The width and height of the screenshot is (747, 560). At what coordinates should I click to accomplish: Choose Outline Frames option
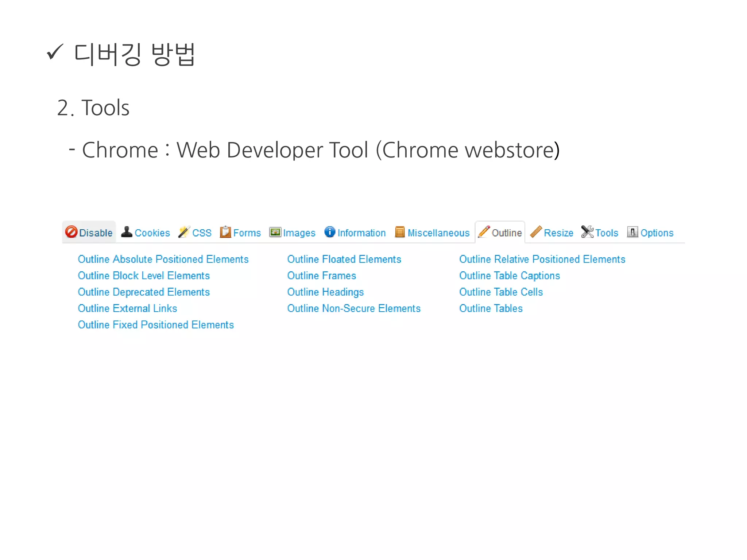click(322, 276)
